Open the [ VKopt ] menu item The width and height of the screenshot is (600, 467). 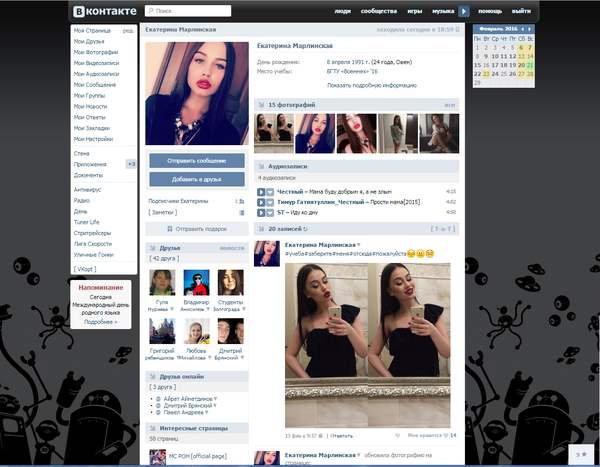[85, 269]
